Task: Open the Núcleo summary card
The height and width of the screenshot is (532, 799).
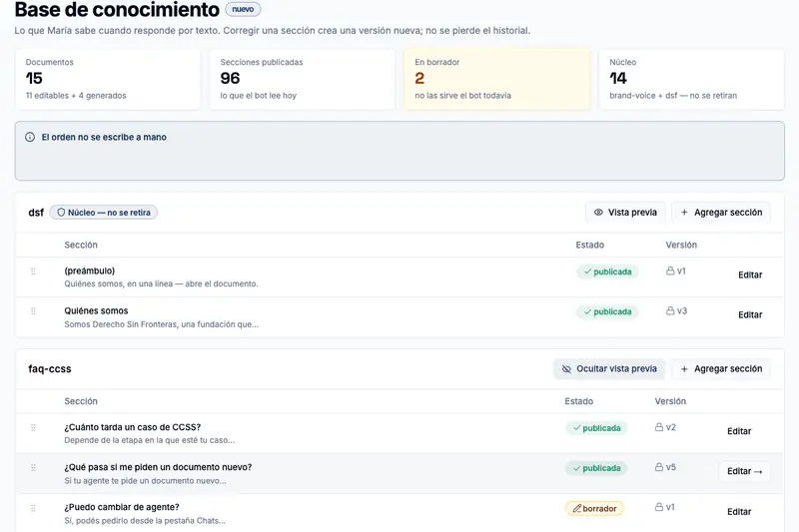Action: click(x=691, y=80)
